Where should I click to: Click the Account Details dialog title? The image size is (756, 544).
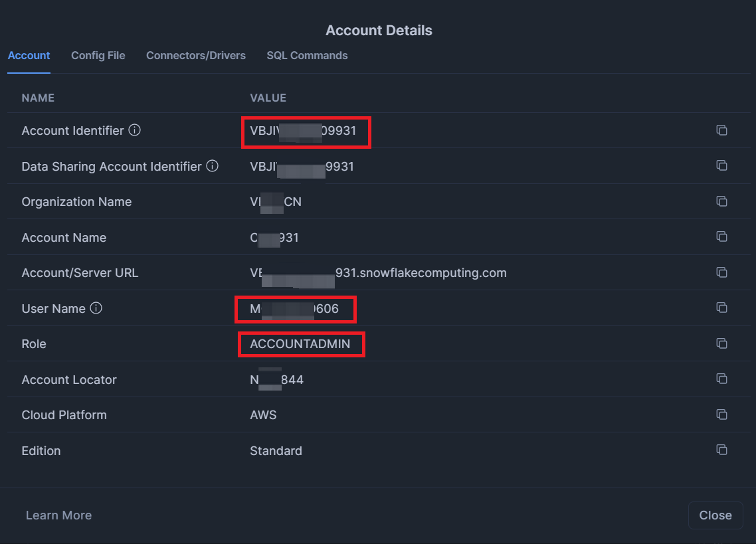(379, 31)
